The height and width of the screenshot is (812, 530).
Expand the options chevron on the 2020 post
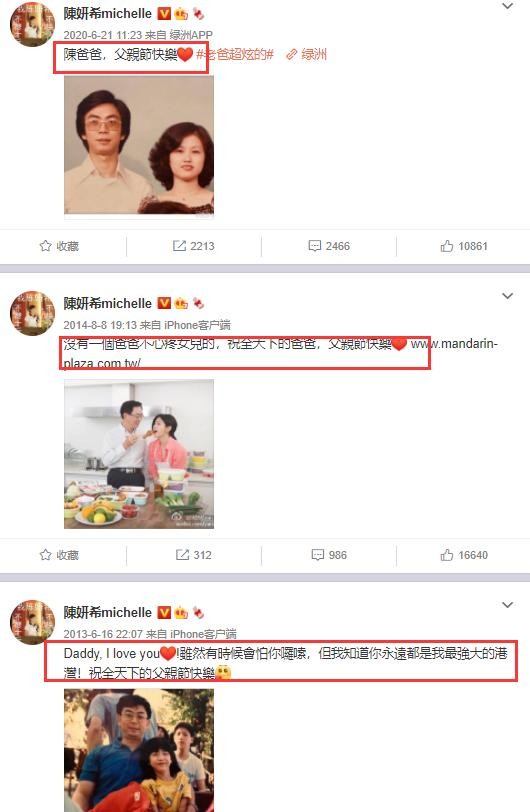click(x=508, y=6)
